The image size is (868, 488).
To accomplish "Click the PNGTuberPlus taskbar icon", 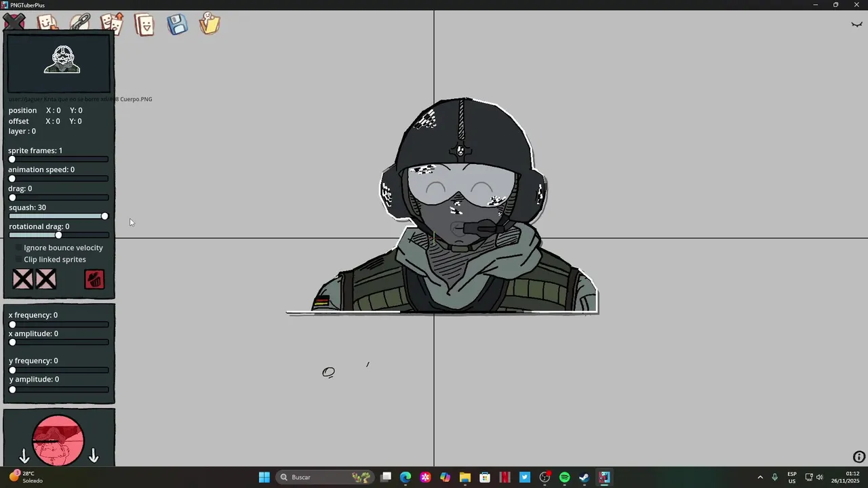I will [604, 477].
